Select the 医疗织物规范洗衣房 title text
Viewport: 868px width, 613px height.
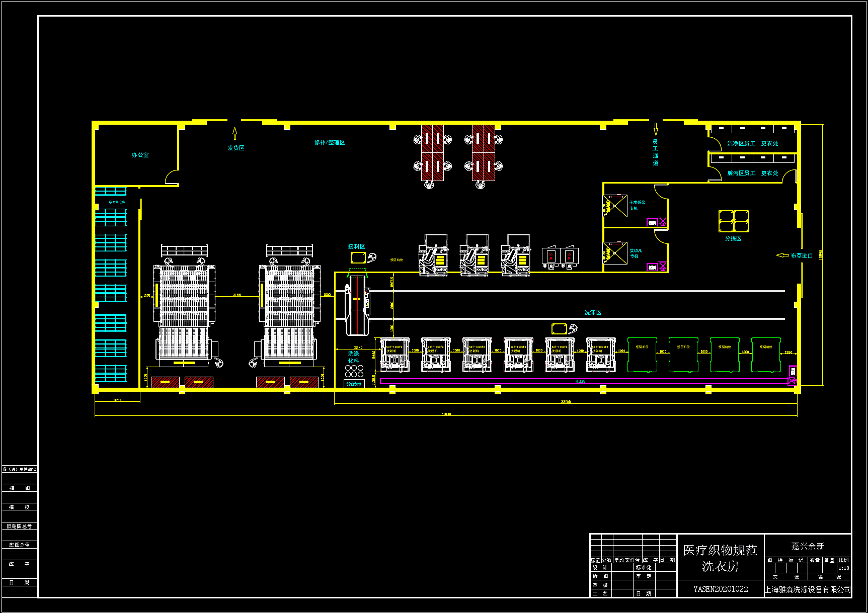tap(720, 558)
